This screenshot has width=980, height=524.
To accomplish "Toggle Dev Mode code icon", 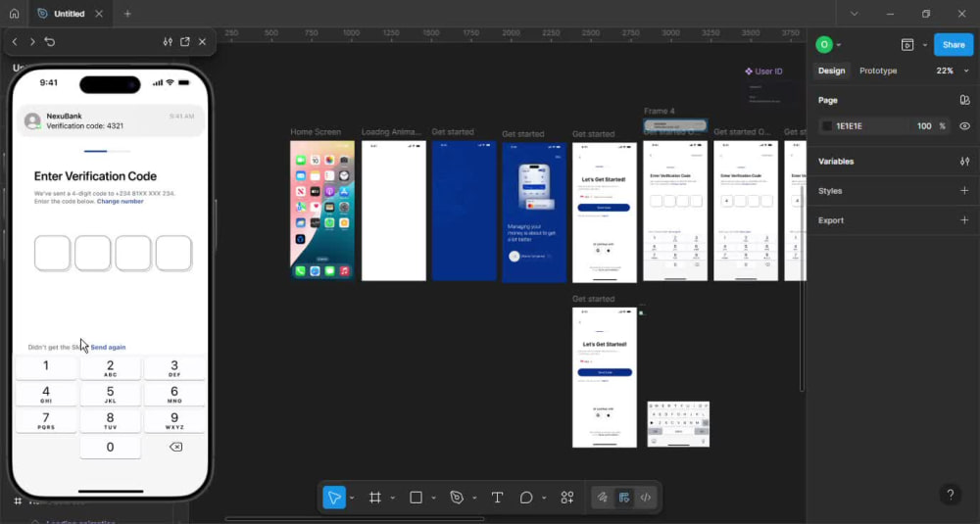I will 646,498.
